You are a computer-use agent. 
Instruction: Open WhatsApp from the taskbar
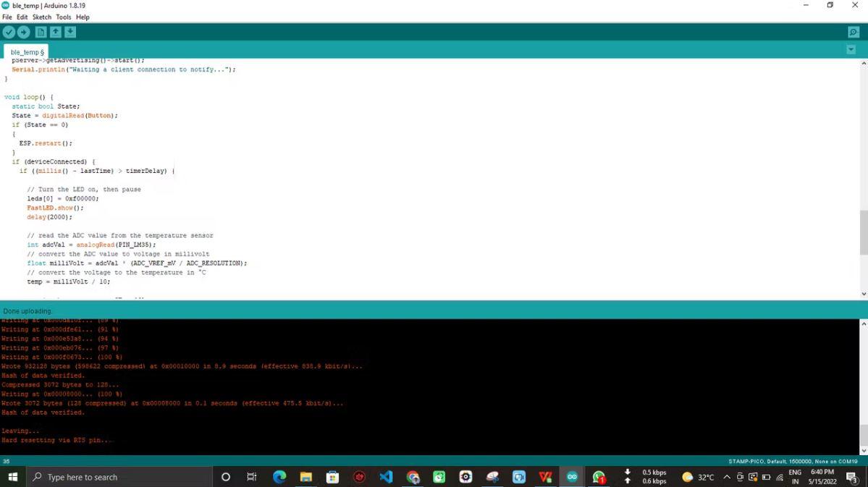point(599,477)
